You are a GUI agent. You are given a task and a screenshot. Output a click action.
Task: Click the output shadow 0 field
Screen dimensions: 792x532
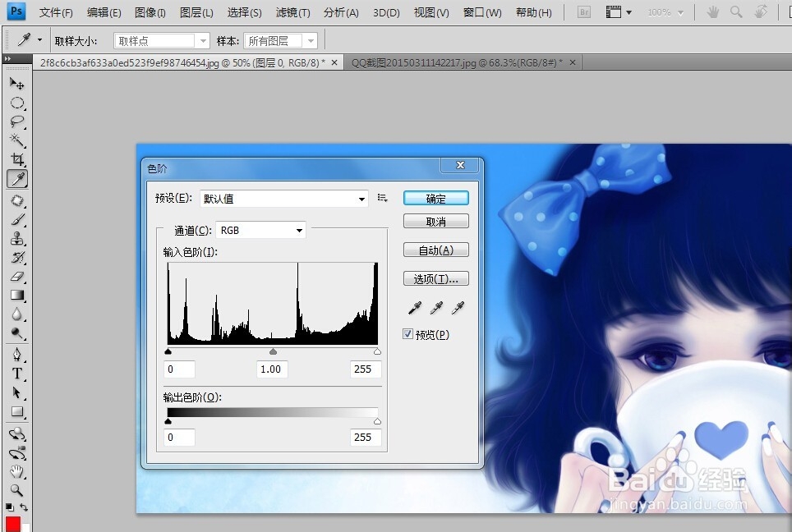179,437
